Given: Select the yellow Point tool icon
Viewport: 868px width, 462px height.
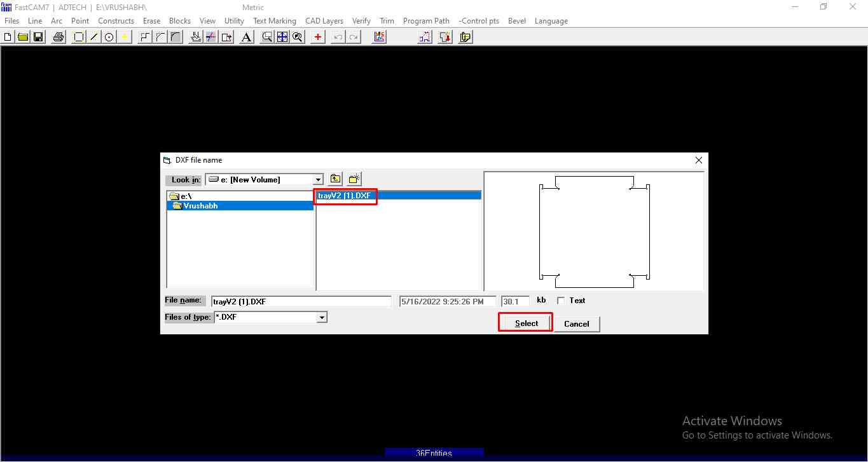Looking at the screenshot, I should 125,37.
